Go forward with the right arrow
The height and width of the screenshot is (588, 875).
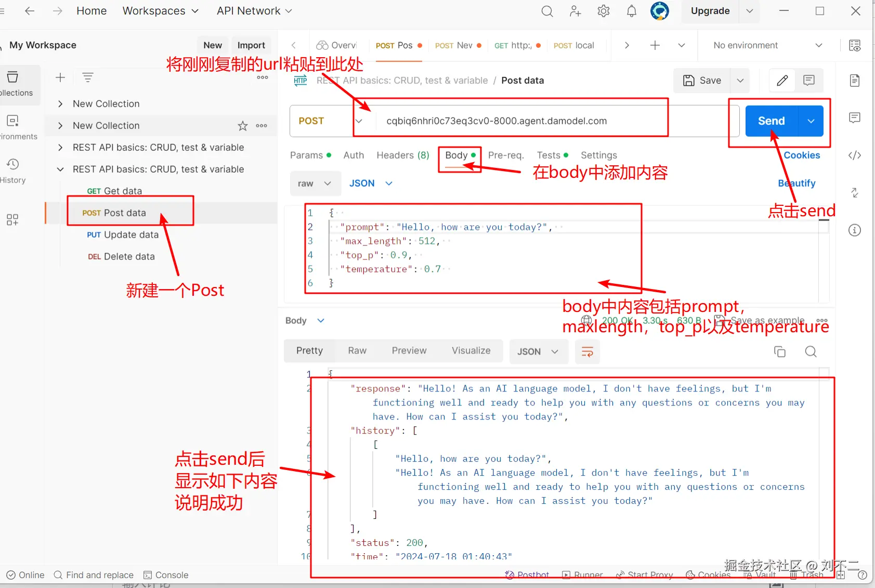[57, 11]
